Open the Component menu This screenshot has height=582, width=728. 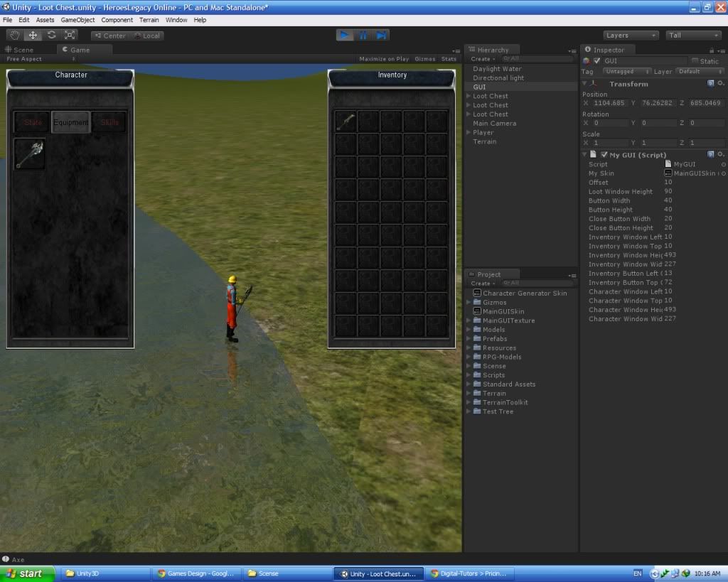point(117,20)
